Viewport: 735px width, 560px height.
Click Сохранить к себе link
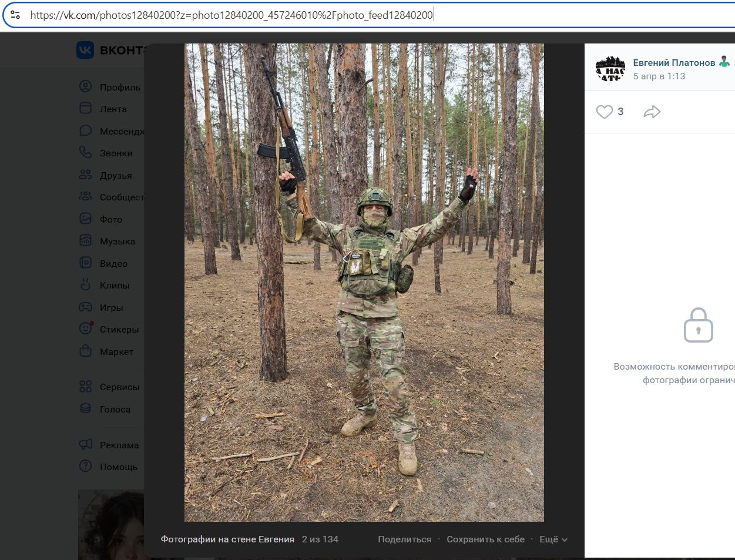(485, 539)
